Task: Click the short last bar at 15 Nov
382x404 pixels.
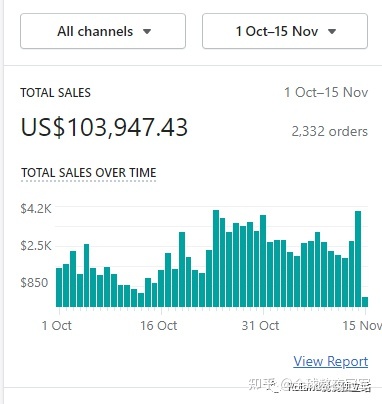Action: click(x=365, y=302)
